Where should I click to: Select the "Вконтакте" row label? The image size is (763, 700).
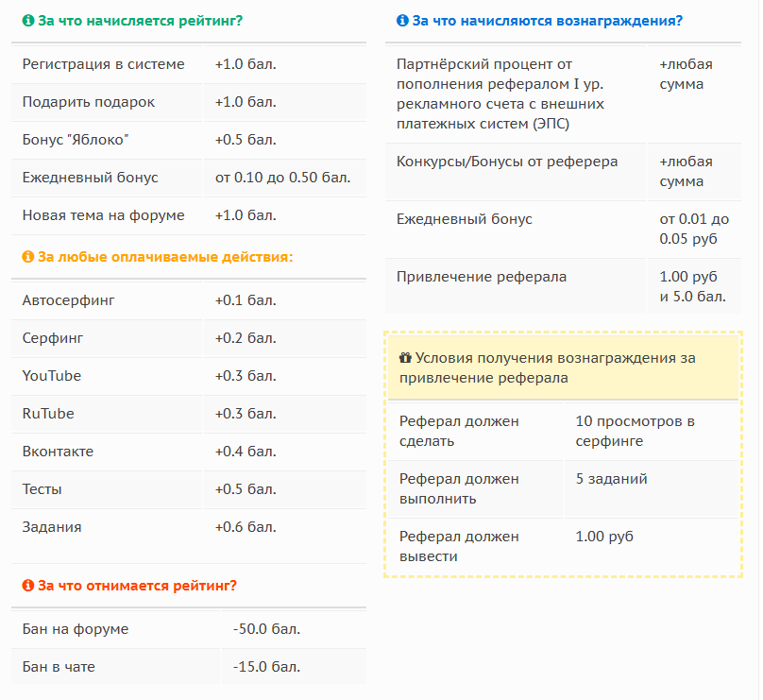(x=59, y=452)
